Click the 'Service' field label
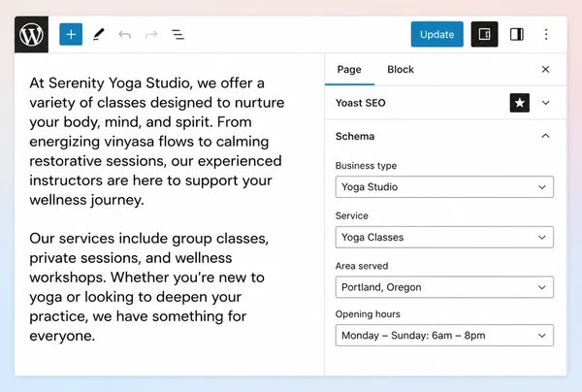This screenshot has width=582, height=392. coord(352,215)
